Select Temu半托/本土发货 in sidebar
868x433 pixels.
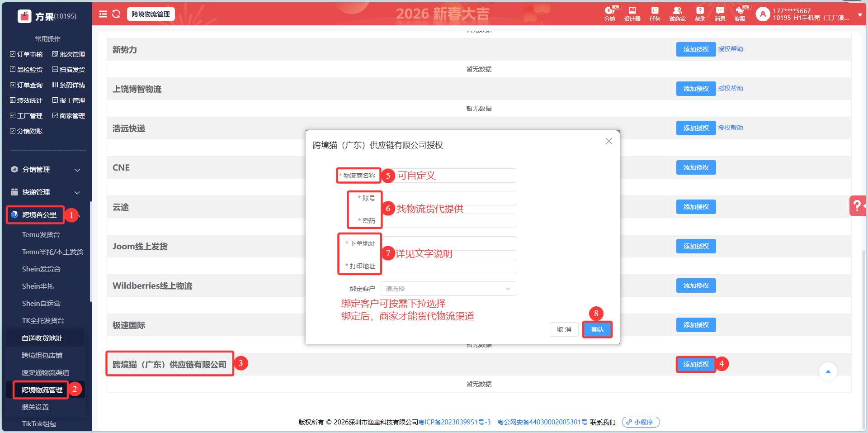[52, 252]
